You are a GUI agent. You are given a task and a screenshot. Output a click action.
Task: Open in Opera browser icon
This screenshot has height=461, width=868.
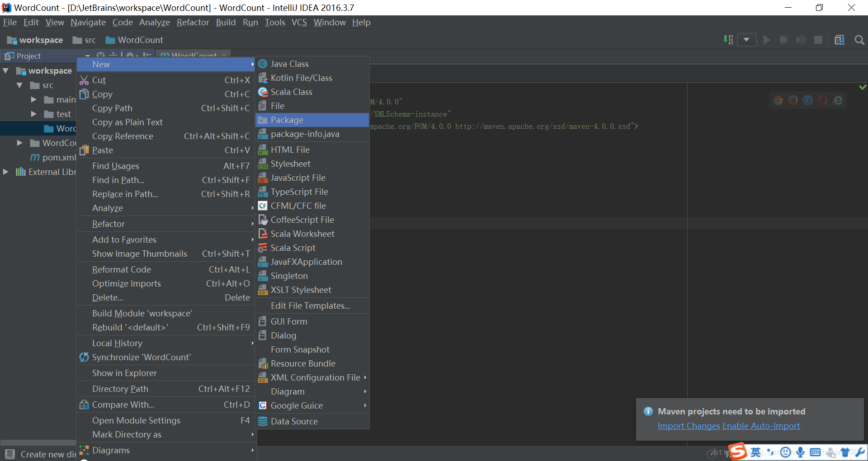click(x=823, y=100)
